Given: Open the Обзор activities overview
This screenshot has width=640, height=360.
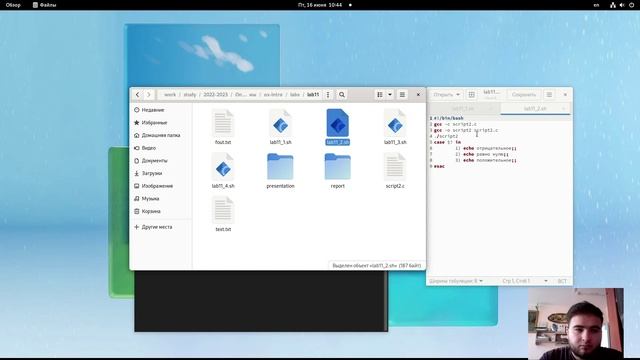Looking at the screenshot, I should point(13,5).
